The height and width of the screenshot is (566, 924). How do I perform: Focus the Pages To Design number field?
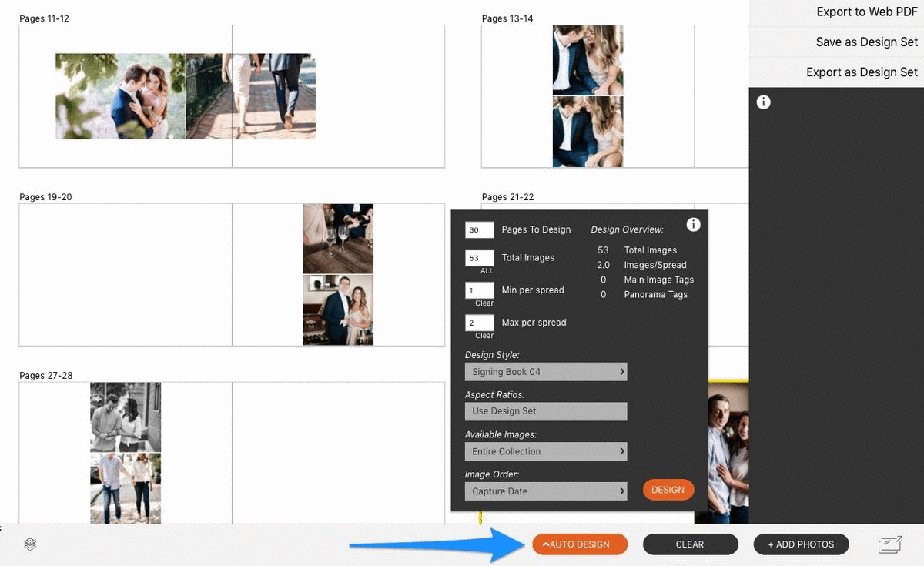coord(480,229)
